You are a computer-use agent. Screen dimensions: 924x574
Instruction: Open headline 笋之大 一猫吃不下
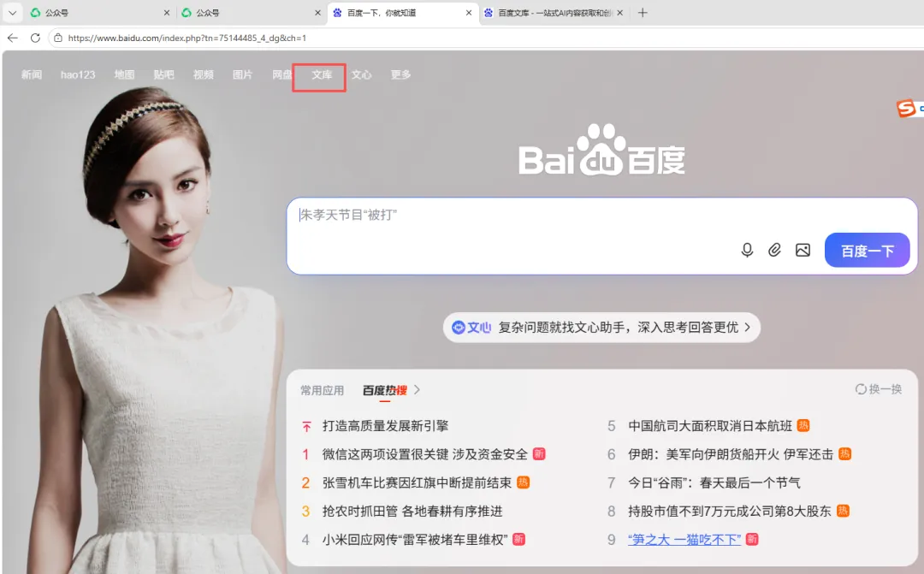click(x=684, y=539)
